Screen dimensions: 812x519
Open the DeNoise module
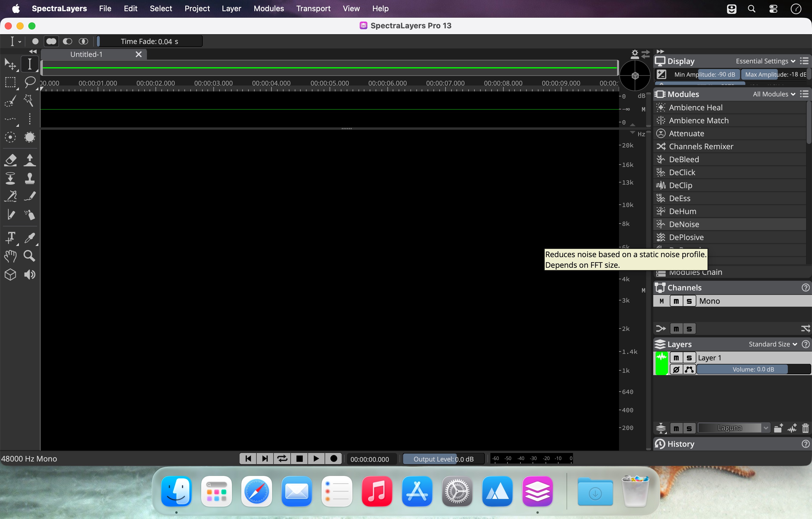730,224
